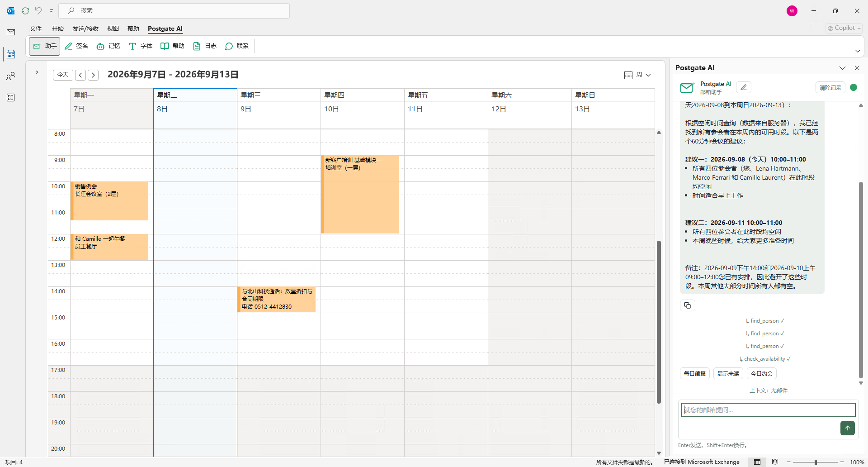This screenshot has height=467, width=868.
Task: Open the People contacts view
Action: [11, 76]
